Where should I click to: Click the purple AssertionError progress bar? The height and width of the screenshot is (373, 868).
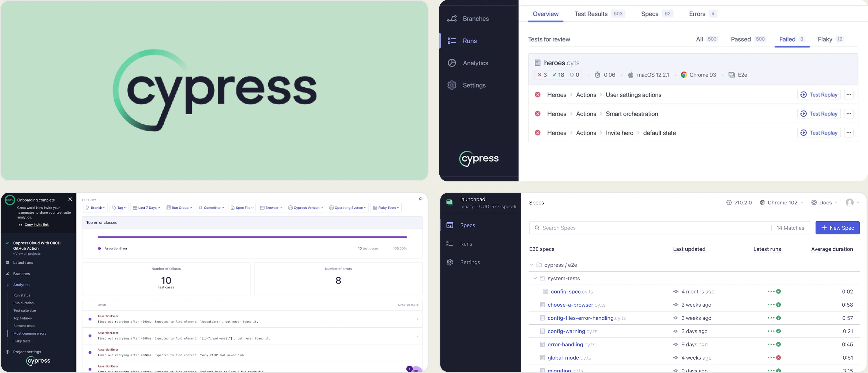(x=252, y=237)
